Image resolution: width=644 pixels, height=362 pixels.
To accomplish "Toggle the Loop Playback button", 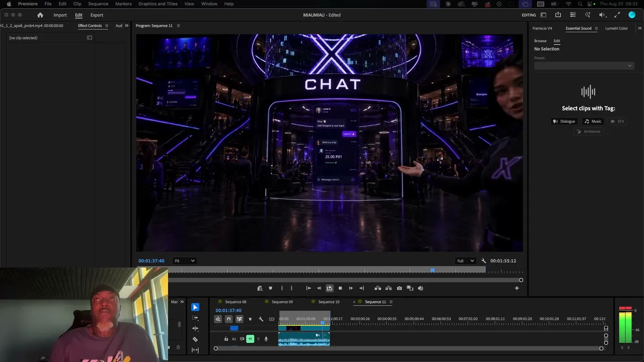I will click(330, 288).
